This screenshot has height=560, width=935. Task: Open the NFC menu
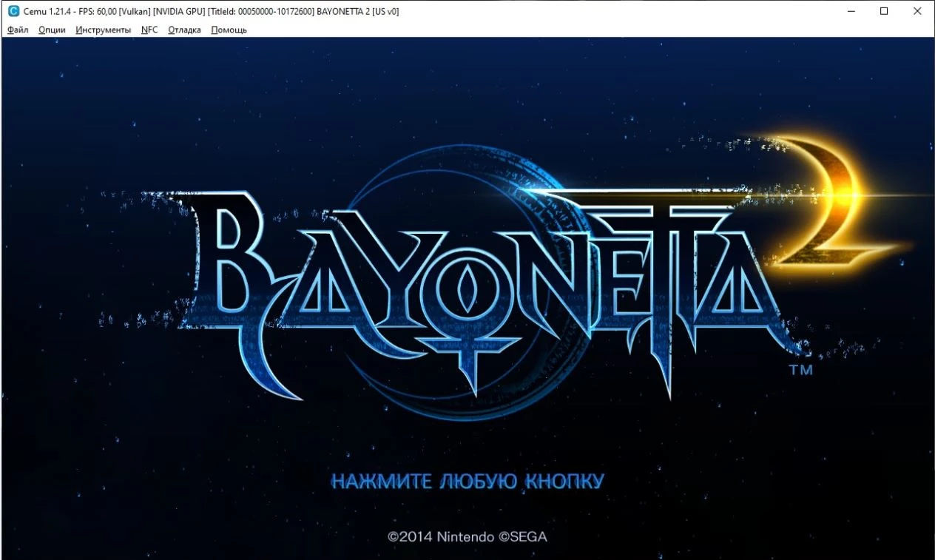(149, 30)
